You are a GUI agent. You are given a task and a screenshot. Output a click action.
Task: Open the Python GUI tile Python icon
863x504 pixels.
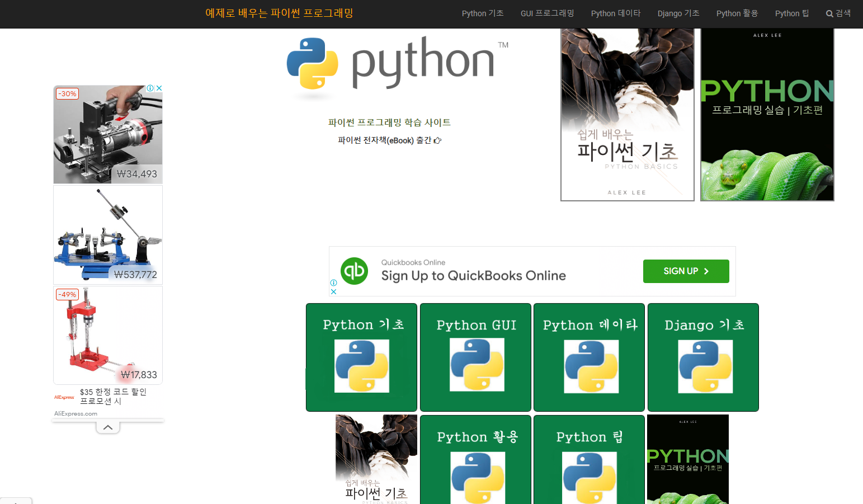[x=477, y=365]
